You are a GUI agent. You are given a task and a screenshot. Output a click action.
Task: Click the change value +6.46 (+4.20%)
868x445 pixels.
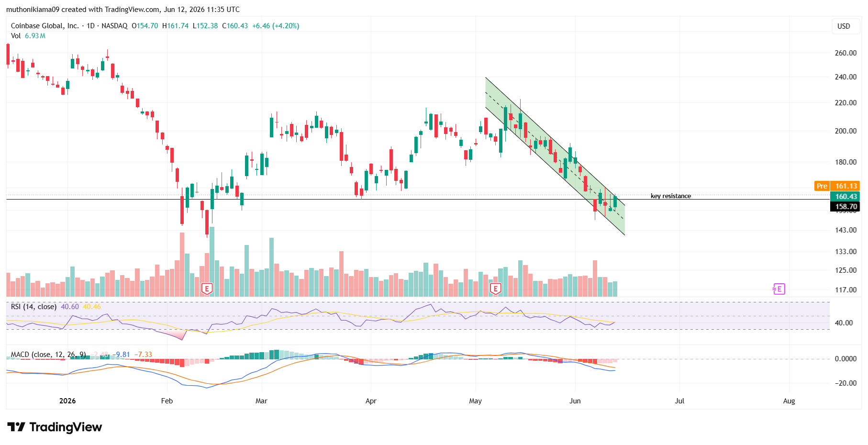coord(276,26)
